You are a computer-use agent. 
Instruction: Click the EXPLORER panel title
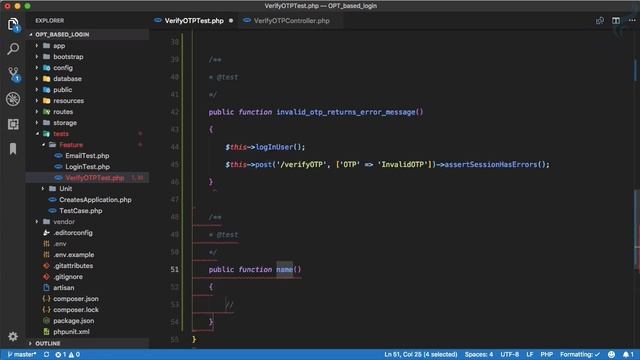[x=49, y=20]
